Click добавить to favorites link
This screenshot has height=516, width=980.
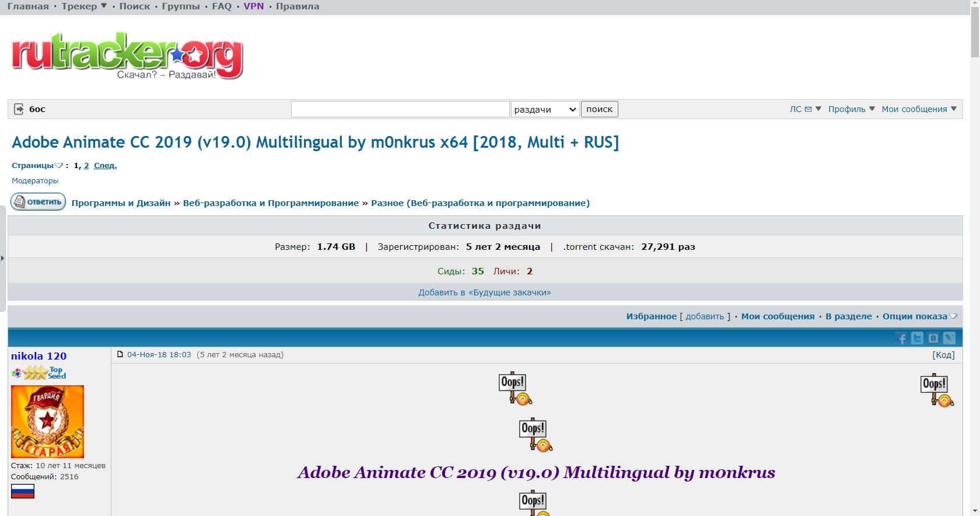pyautogui.click(x=705, y=316)
